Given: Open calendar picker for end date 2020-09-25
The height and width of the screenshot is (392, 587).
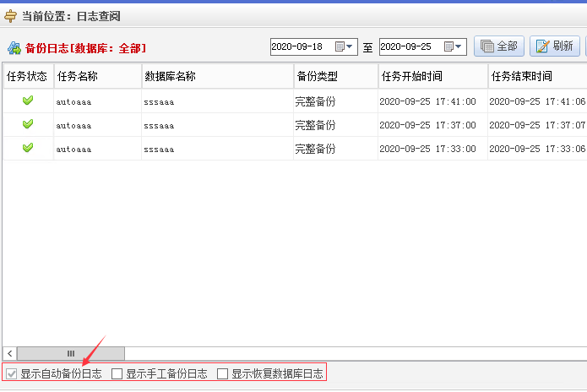Looking at the screenshot, I should point(449,47).
